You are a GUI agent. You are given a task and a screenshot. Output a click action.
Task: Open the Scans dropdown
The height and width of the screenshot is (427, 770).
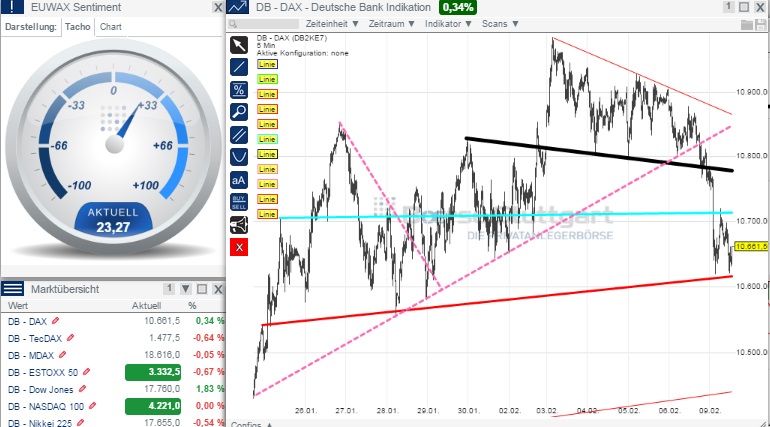click(500, 24)
